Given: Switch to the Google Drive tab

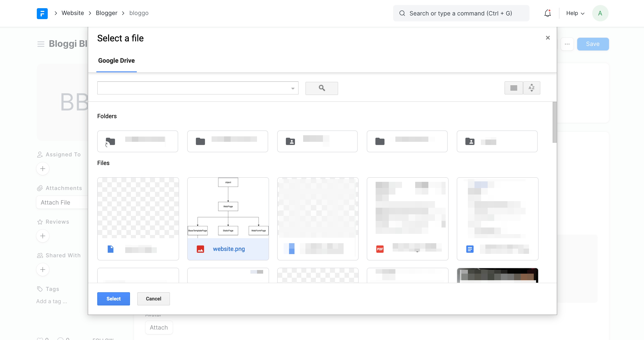Looking at the screenshot, I should (116, 60).
